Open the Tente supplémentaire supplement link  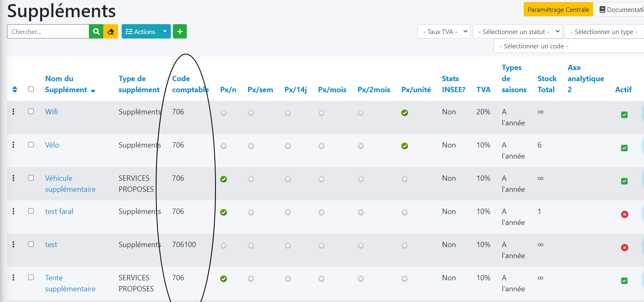pos(70,283)
